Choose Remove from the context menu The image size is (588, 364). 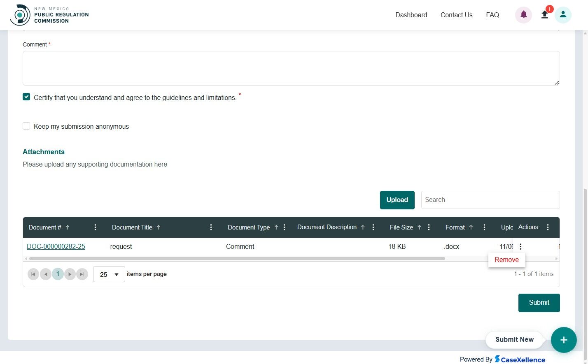click(x=506, y=260)
